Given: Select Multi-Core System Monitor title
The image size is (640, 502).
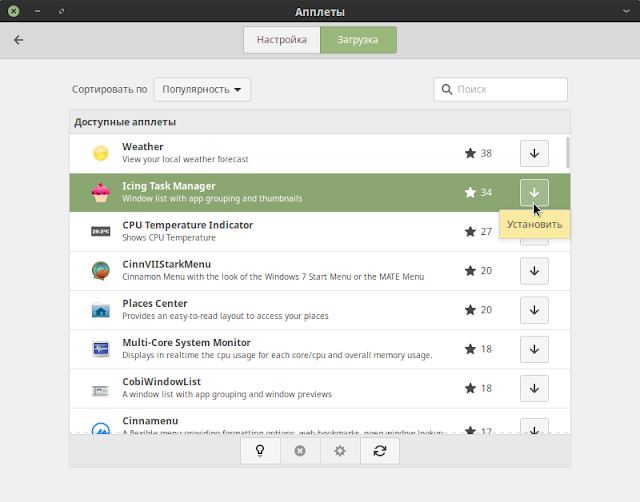Looking at the screenshot, I should pyautogui.click(x=187, y=342).
